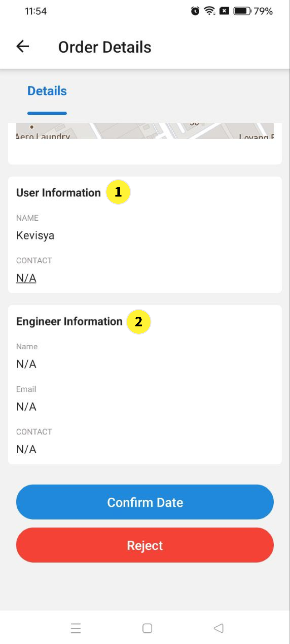Click the Wi-Fi status icon
The height and width of the screenshot is (644, 290).
click(209, 11)
